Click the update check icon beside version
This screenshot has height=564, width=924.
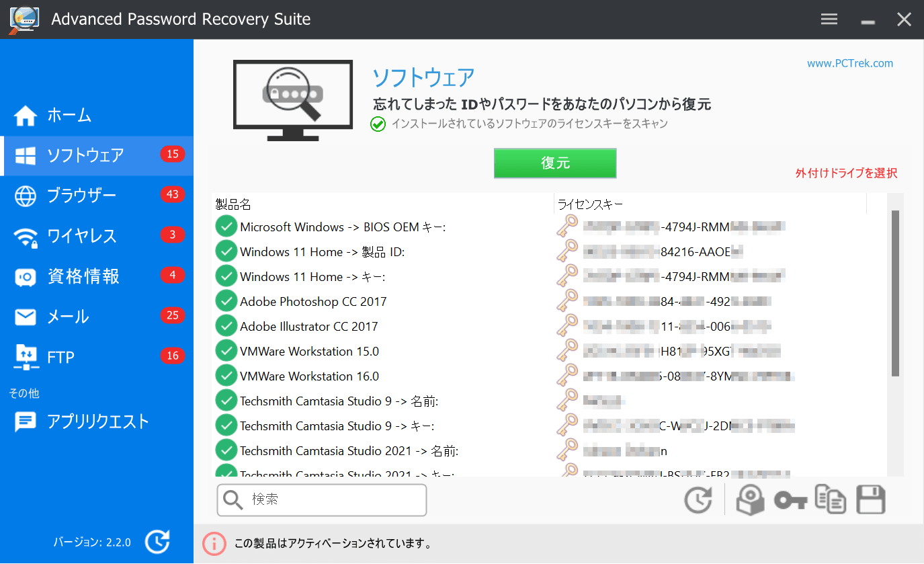click(157, 542)
